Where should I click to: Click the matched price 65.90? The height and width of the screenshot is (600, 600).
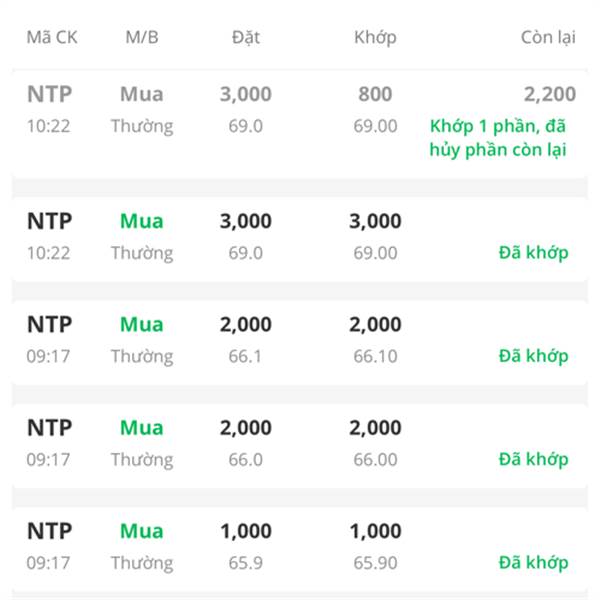[375, 563]
